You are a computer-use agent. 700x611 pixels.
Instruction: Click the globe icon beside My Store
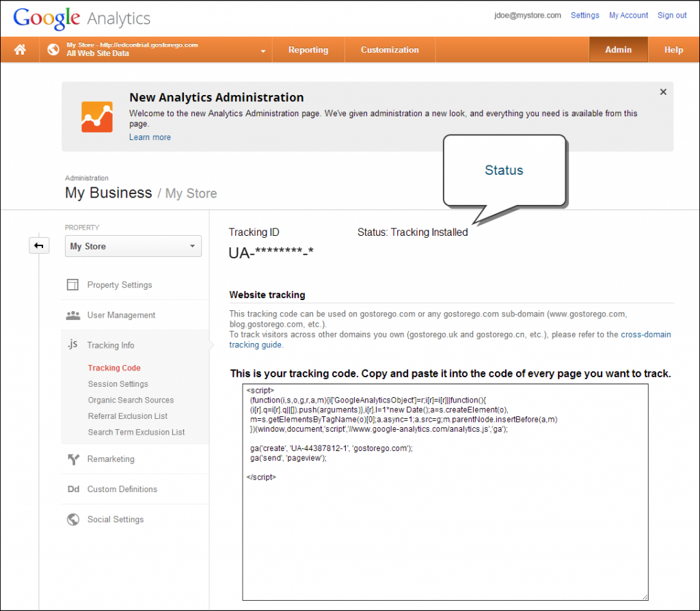53,49
